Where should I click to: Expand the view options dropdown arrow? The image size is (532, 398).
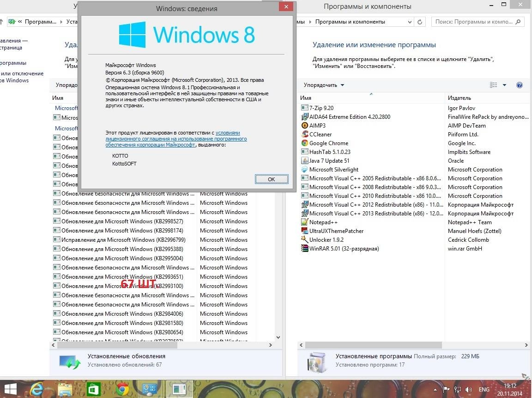pos(504,85)
